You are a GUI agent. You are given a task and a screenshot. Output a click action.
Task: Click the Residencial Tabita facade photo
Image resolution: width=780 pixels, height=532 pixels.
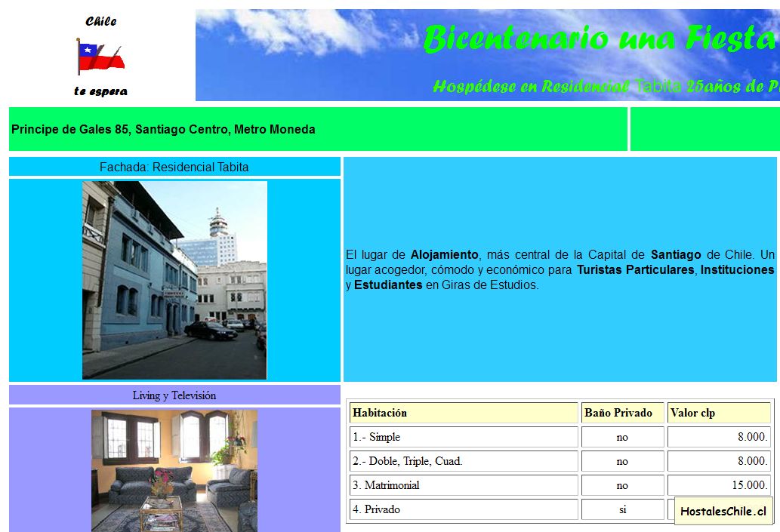(x=174, y=280)
